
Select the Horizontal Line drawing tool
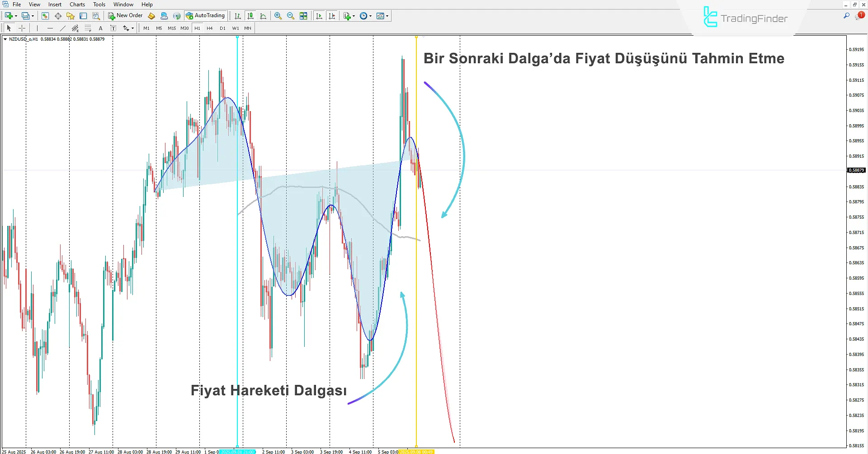[50, 28]
